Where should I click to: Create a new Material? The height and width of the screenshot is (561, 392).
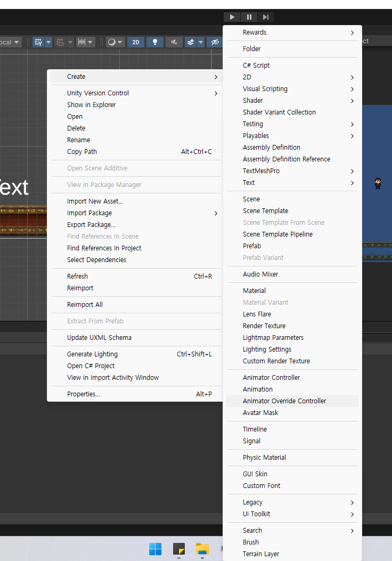(x=292, y=290)
